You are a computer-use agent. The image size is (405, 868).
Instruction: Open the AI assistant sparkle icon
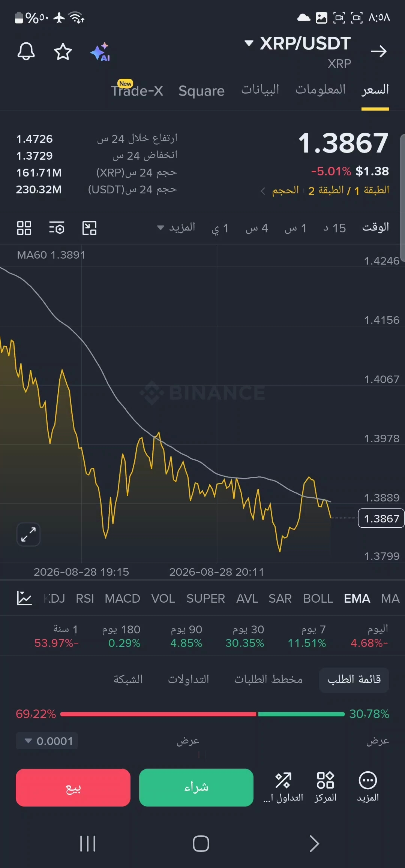coord(100,52)
